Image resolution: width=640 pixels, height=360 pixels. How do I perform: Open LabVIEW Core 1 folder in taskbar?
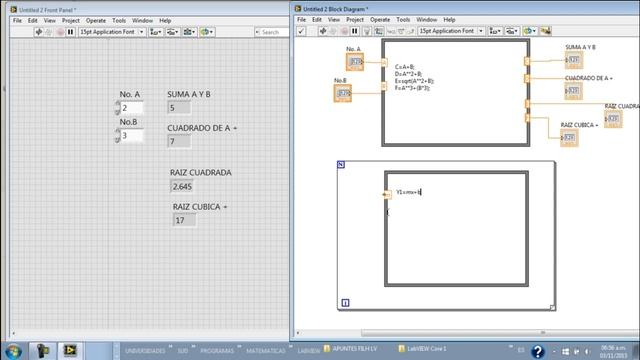pyautogui.click(x=422, y=349)
